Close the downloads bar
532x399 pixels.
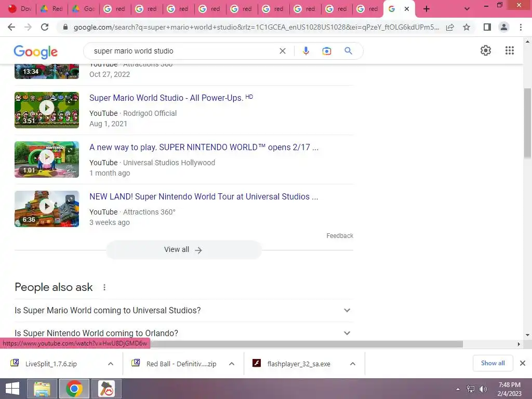click(523, 363)
